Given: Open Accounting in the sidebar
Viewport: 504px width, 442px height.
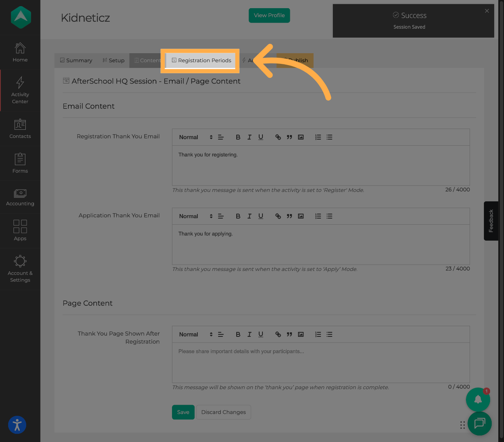Looking at the screenshot, I should coord(20,197).
